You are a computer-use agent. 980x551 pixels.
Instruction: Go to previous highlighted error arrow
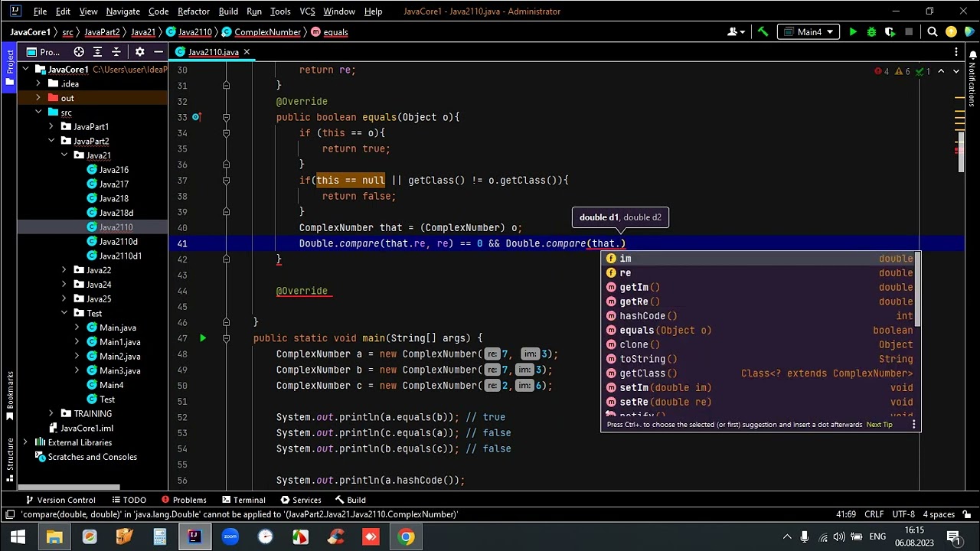[x=942, y=71]
